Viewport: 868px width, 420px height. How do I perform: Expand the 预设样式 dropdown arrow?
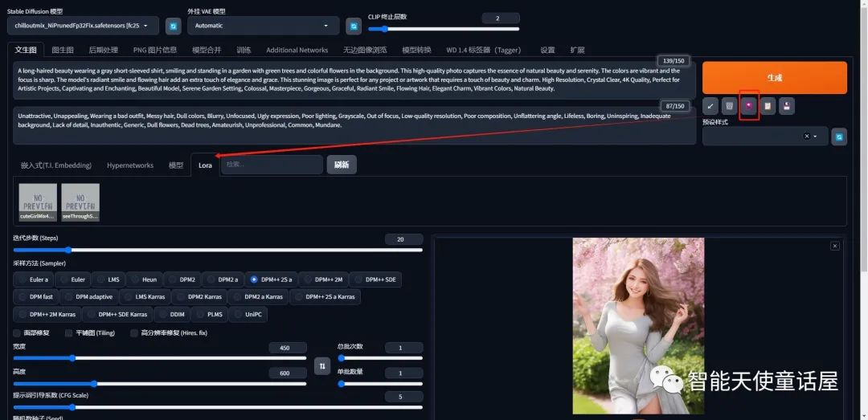click(x=816, y=137)
